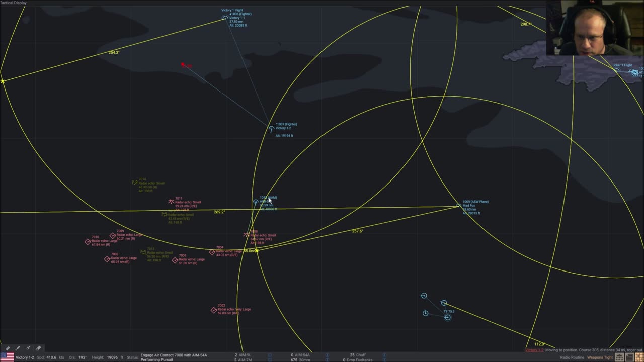Image resolution: width=644 pixels, height=362 pixels.
Task: Click the AIM-9L info icon
Action: click(270, 355)
